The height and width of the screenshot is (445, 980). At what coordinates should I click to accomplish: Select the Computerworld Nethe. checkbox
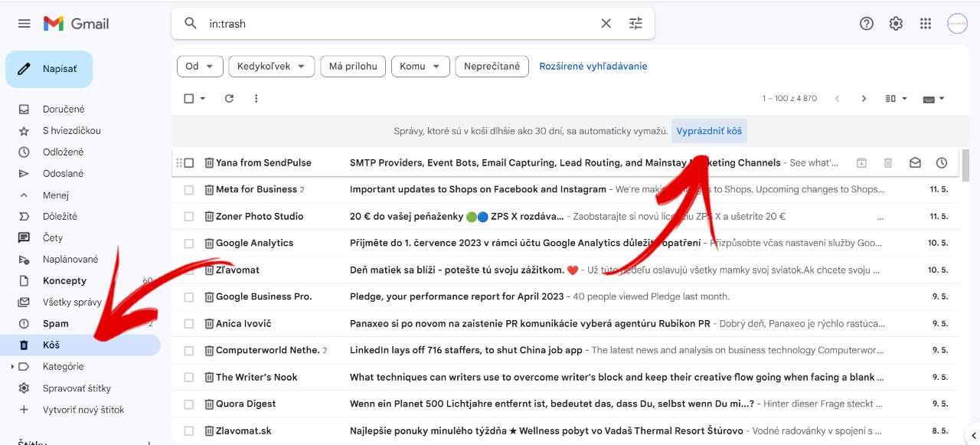coord(189,351)
